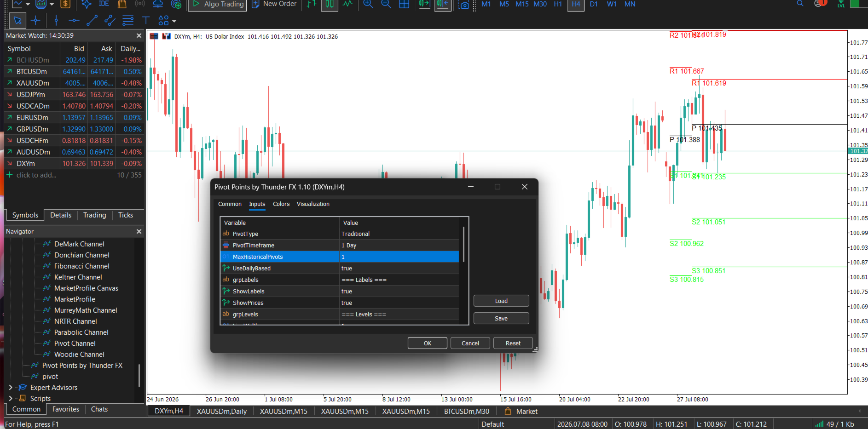Expand the Scripts tree node
Viewport: 868px width, 429px height.
coord(11,399)
